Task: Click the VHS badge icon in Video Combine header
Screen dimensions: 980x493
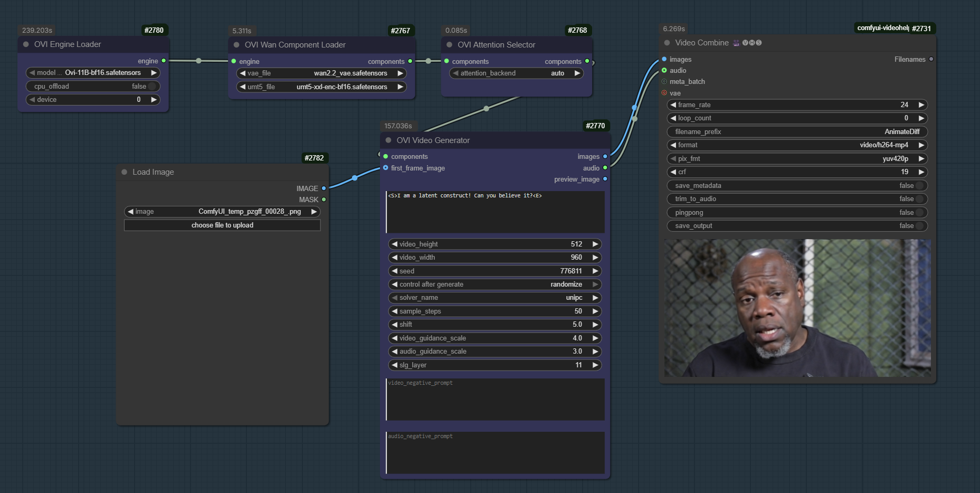Action: point(751,42)
